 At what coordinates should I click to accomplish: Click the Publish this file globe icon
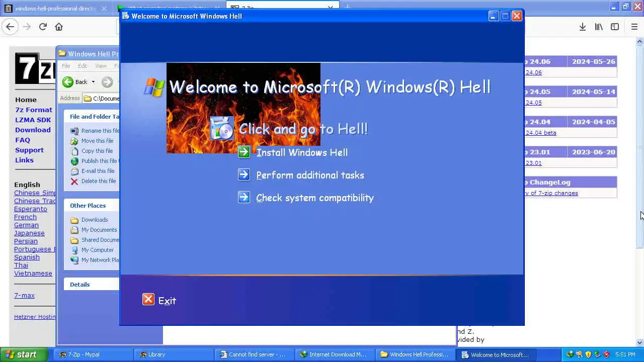click(74, 161)
